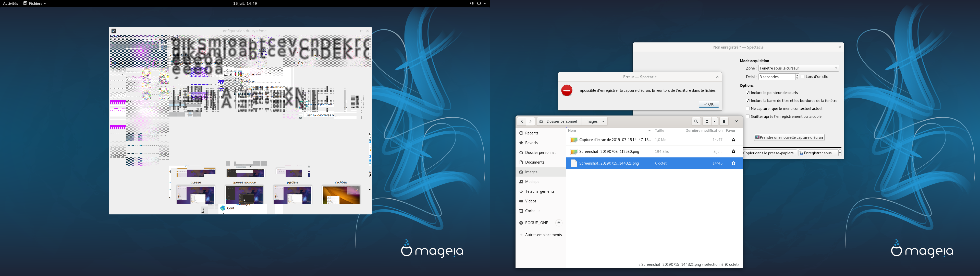Open Dossier personnel in the sidebar
The image size is (980, 276).
click(541, 153)
